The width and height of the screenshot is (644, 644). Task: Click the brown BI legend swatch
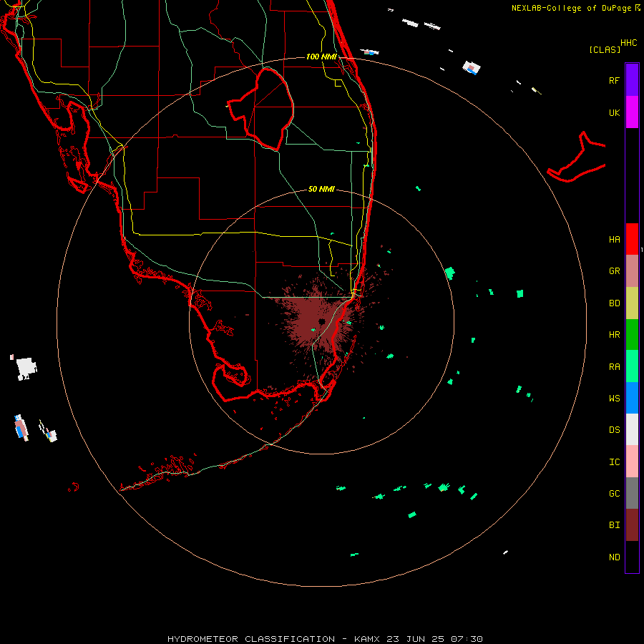point(632,525)
